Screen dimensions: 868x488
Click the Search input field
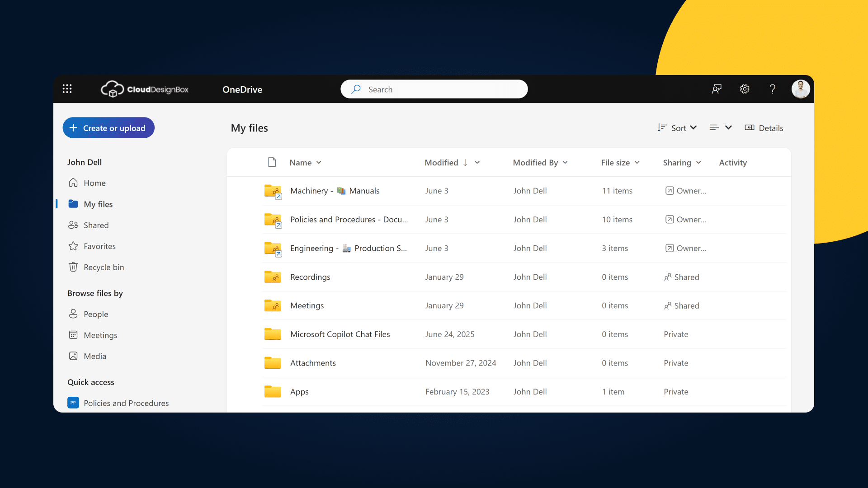coord(434,89)
